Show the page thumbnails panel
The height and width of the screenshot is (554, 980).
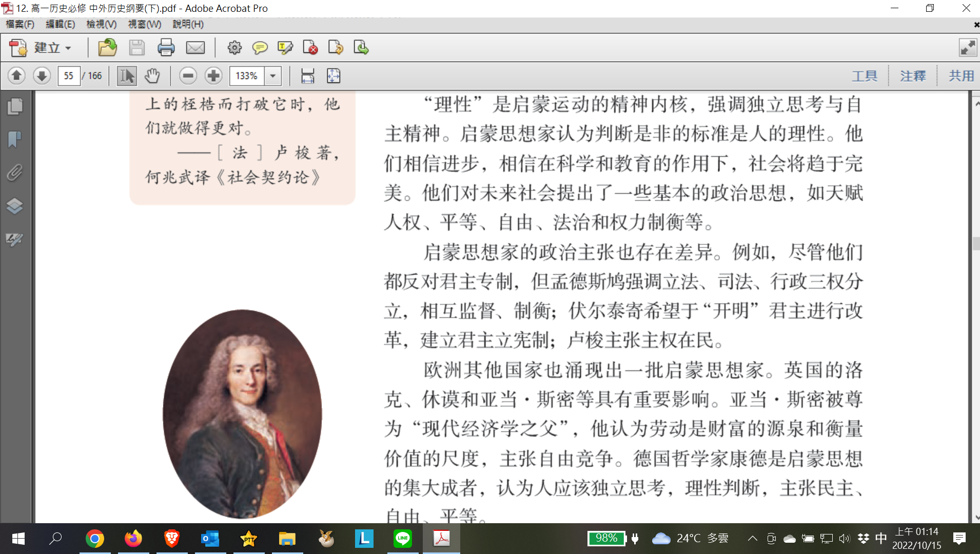[15, 106]
